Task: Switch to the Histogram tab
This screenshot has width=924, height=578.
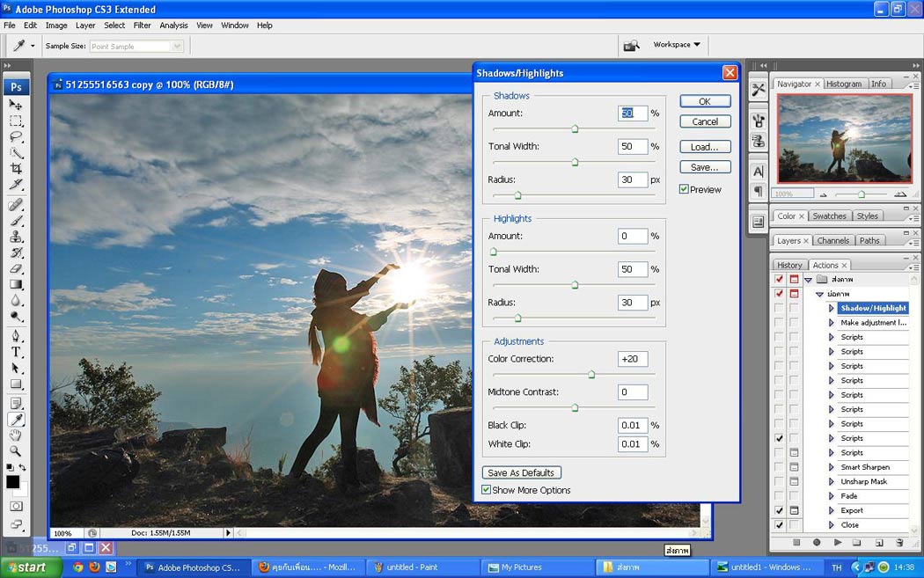Action: click(844, 84)
